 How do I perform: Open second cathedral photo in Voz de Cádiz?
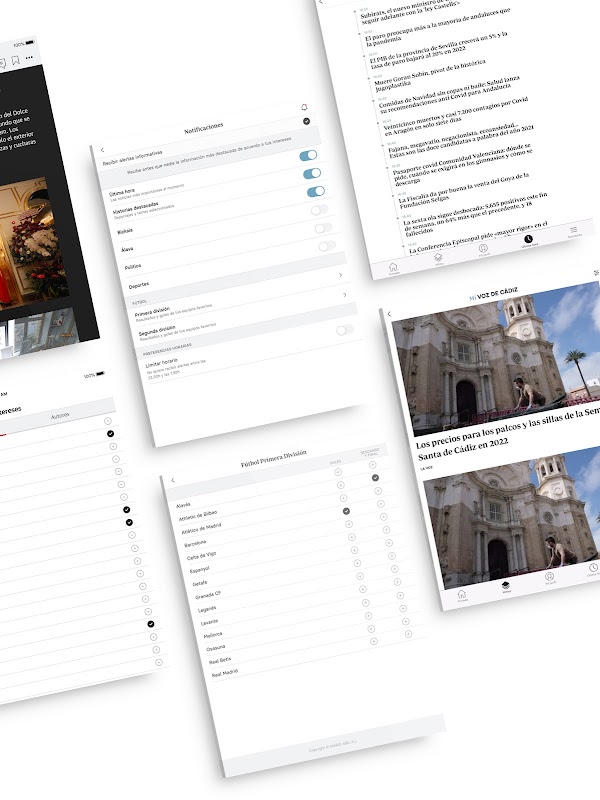(512, 518)
